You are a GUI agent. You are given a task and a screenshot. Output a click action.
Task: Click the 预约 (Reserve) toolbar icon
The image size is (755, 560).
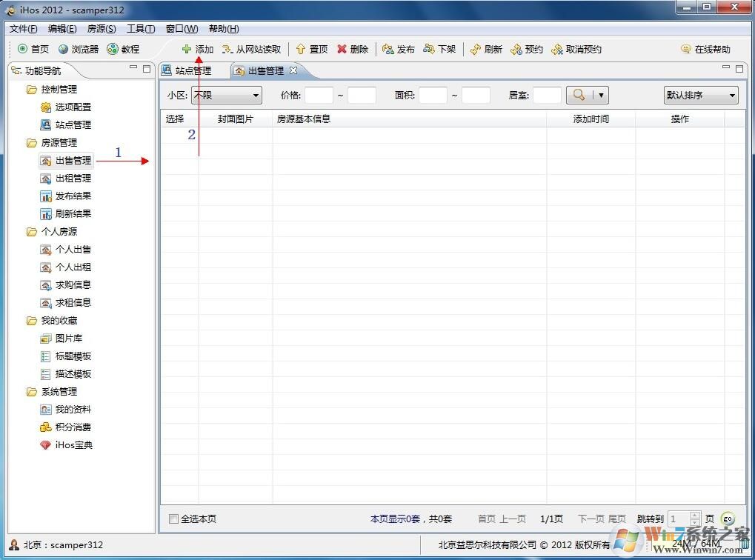[526, 49]
